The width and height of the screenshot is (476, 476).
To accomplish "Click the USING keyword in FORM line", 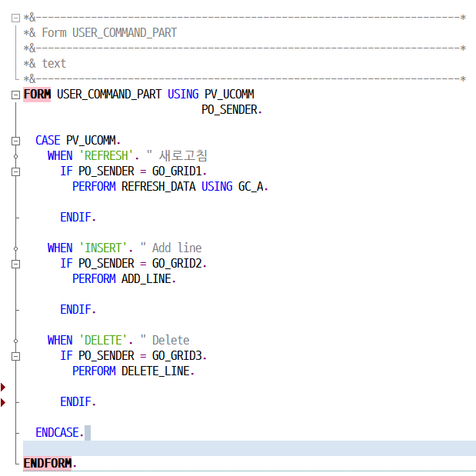I will pos(183,95).
